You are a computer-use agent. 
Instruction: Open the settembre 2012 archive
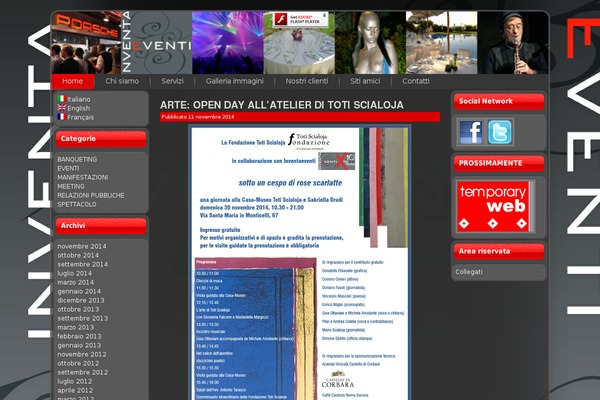[83, 372]
